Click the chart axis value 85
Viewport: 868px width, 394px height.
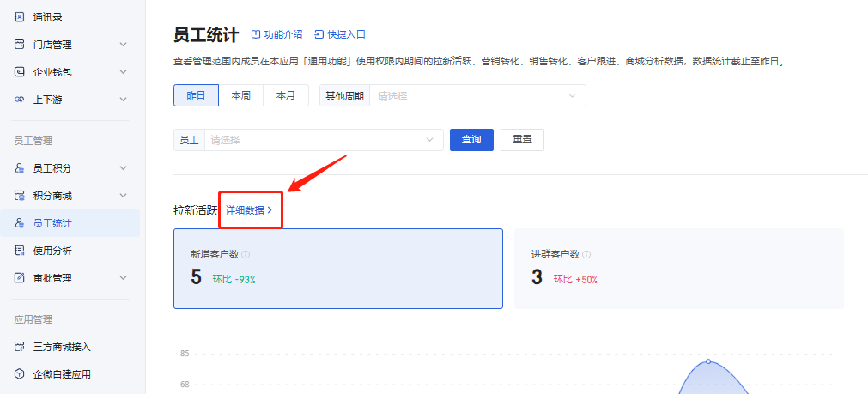(x=185, y=353)
